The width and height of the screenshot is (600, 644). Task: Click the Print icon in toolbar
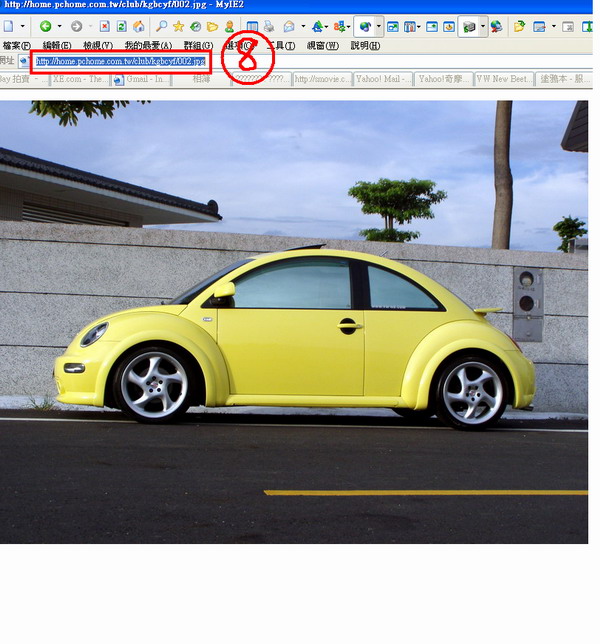pos(269,27)
